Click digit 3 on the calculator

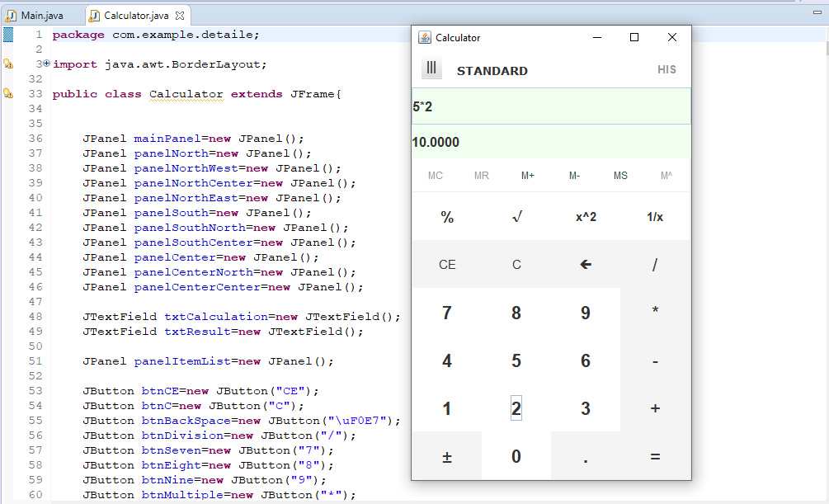[586, 408]
